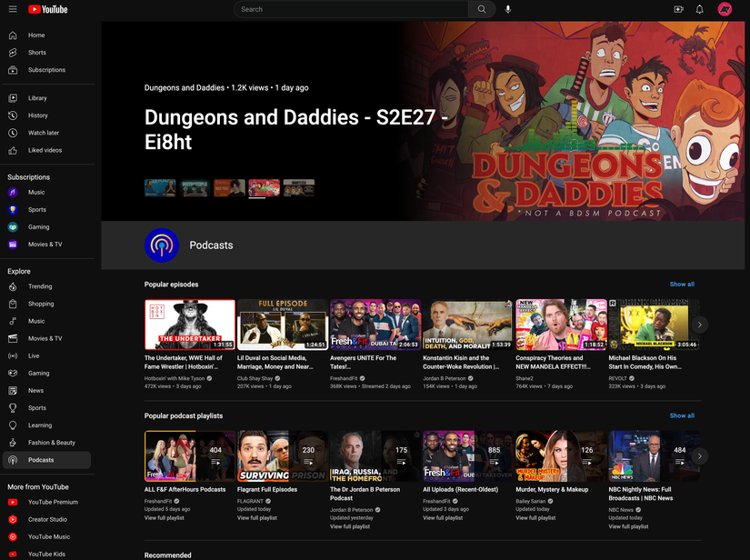Open the Club Shay Shay channel link

255,378
